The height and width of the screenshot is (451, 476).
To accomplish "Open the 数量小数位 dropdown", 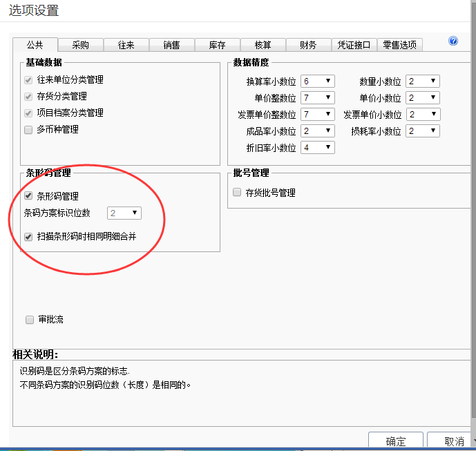I will click(422, 81).
